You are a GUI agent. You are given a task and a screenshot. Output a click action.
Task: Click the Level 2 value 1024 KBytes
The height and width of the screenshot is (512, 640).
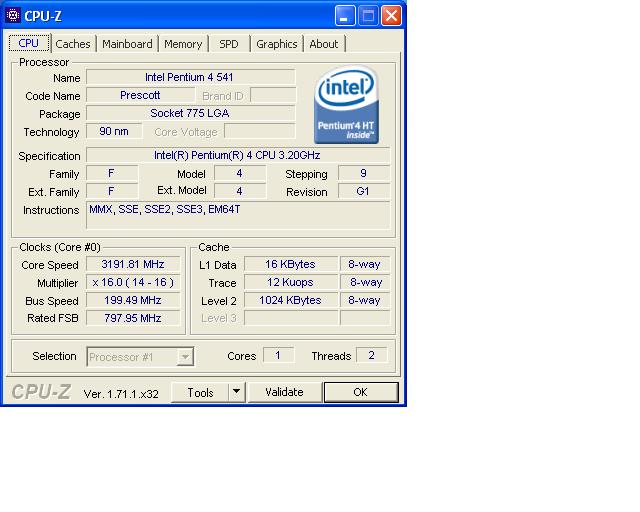pyautogui.click(x=291, y=300)
